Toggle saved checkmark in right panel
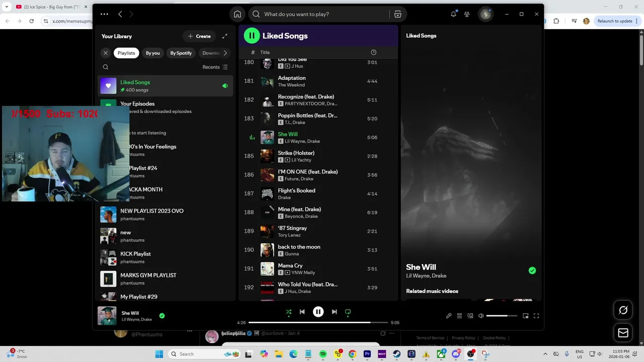 click(532, 270)
